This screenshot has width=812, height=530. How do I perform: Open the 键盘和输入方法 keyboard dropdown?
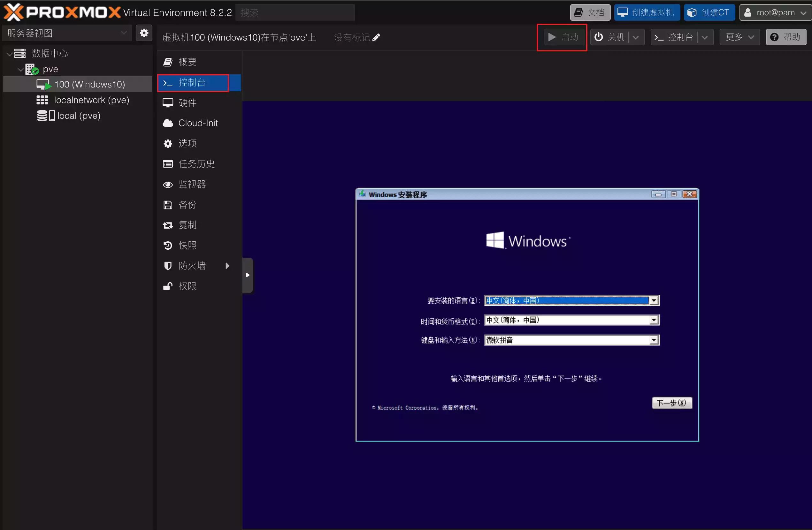click(x=653, y=340)
